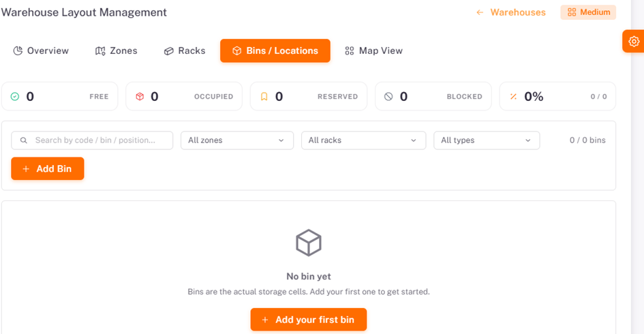Open the Zones tab
The image size is (644, 334).
click(117, 50)
